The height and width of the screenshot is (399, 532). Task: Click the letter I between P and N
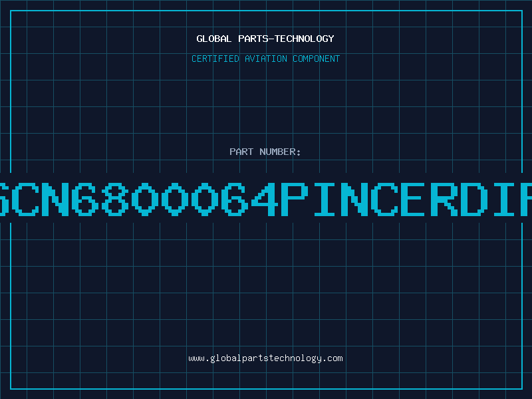click(x=325, y=199)
